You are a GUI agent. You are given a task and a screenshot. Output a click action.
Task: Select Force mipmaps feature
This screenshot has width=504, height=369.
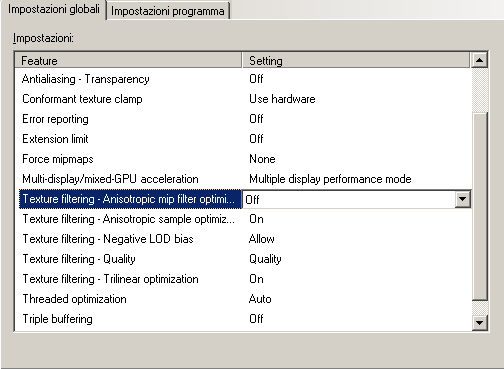click(58, 159)
